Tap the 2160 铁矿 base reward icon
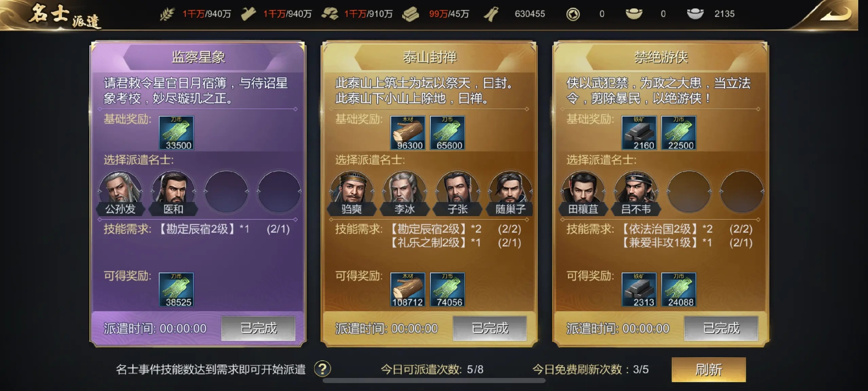Image resolution: width=868 pixels, height=391 pixels. (639, 133)
